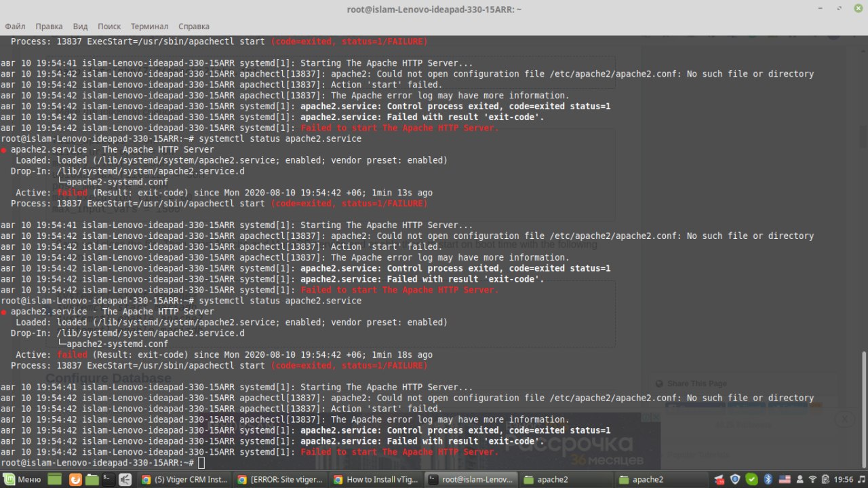Click the terminal window title text
The height and width of the screenshot is (488, 868).
tap(433, 9)
